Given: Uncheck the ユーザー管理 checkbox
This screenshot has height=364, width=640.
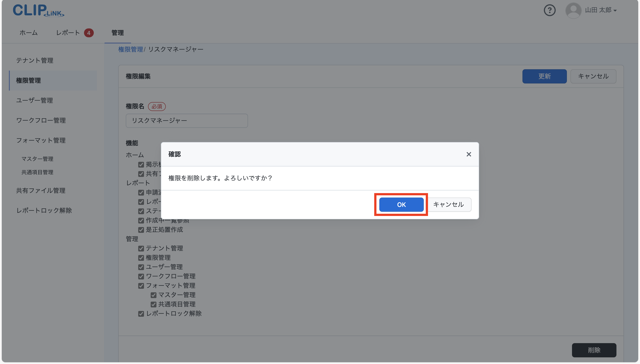Looking at the screenshot, I should 141,267.
